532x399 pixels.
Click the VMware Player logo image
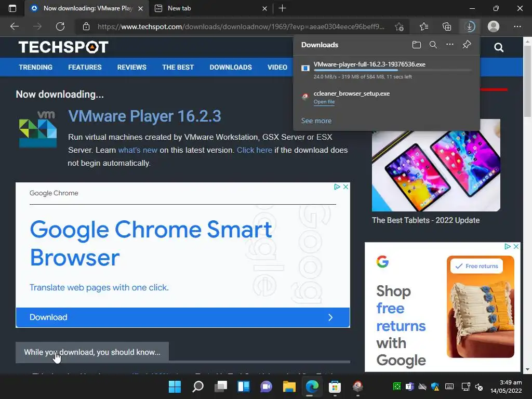pos(37,129)
